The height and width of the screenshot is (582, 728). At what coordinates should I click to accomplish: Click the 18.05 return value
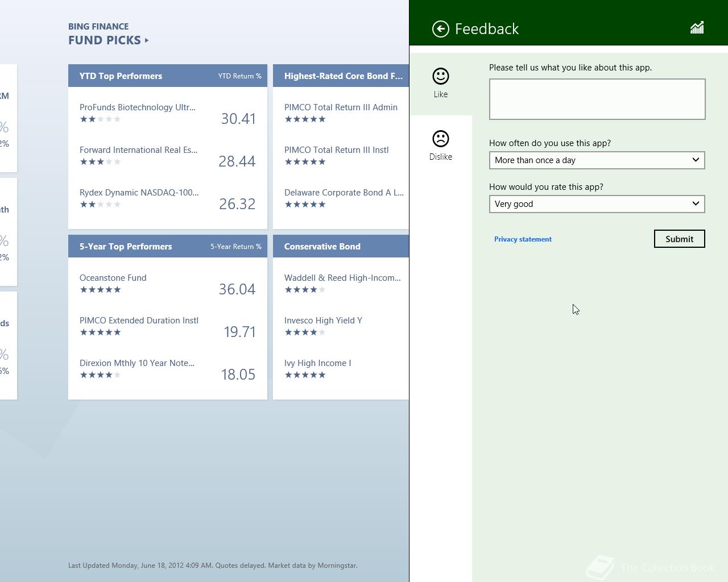click(x=238, y=375)
